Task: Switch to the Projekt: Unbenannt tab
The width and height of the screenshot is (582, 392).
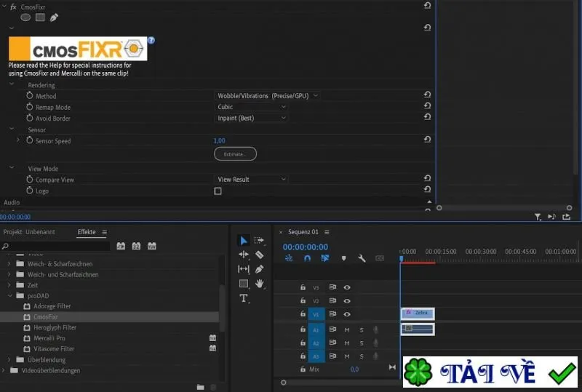Action: click(x=29, y=232)
